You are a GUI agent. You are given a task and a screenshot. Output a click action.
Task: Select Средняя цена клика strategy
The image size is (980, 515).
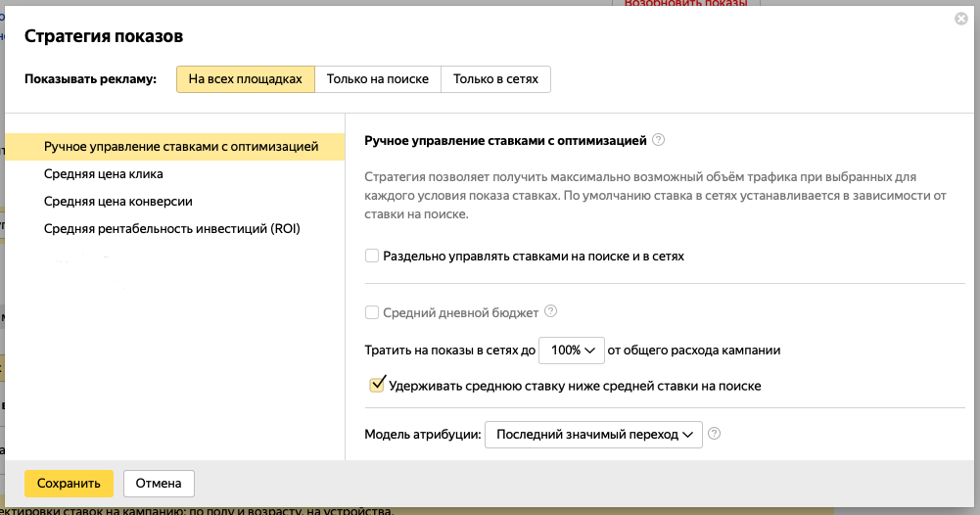pos(104,174)
